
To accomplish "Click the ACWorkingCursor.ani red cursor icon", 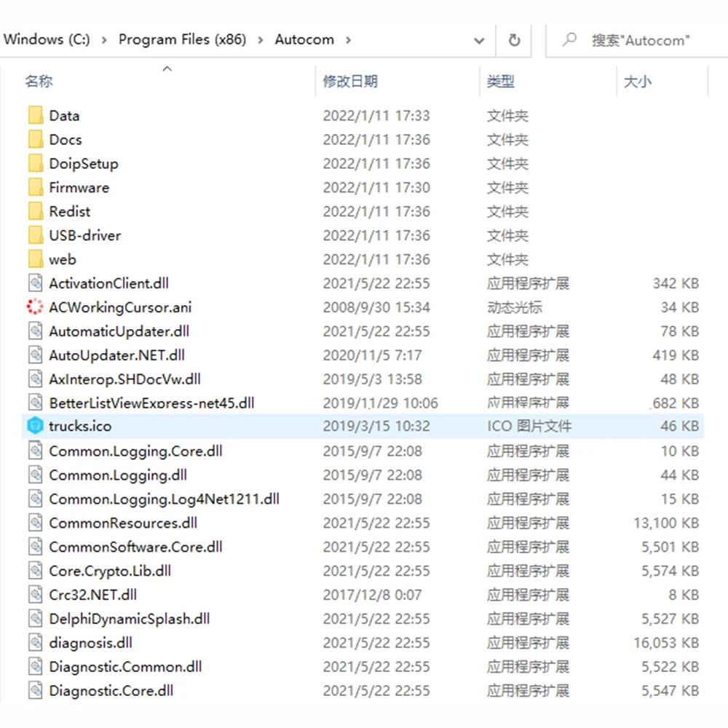I will (x=35, y=307).
